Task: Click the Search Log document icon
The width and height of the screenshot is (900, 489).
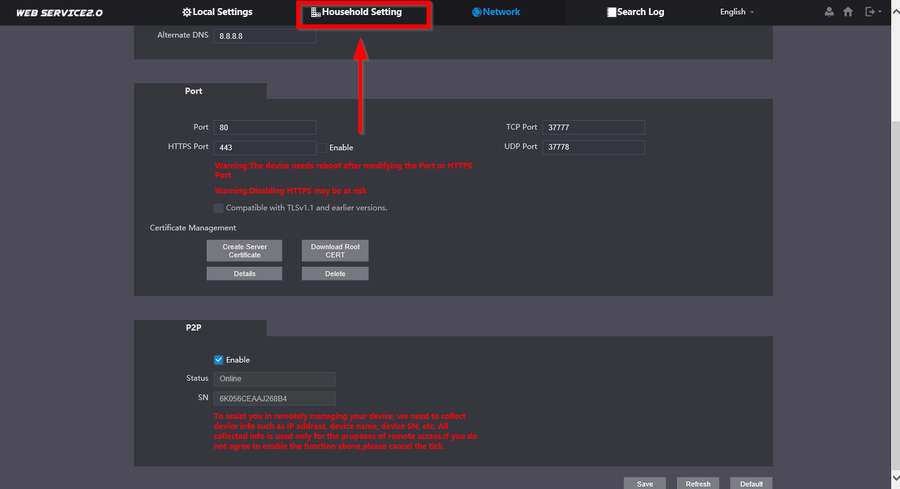Action: [611, 12]
